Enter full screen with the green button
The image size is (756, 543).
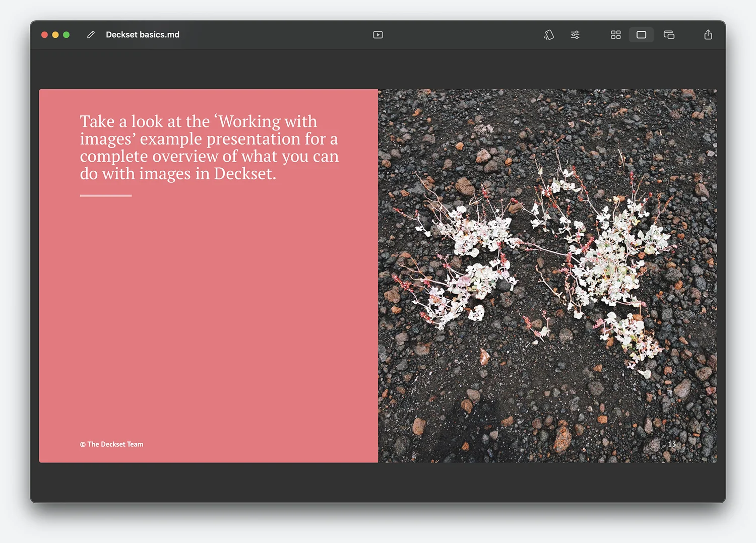coord(67,35)
